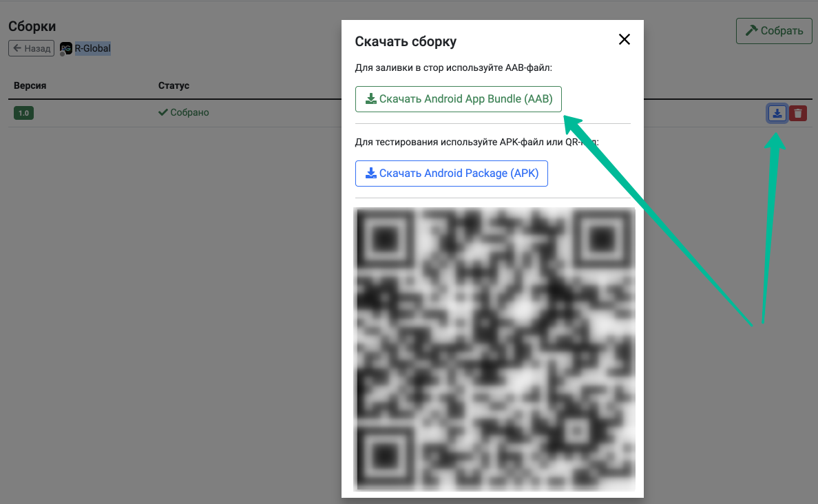Click the 'Сборки' page heading
The width and height of the screenshot is (818, 504).
(32, 26)
